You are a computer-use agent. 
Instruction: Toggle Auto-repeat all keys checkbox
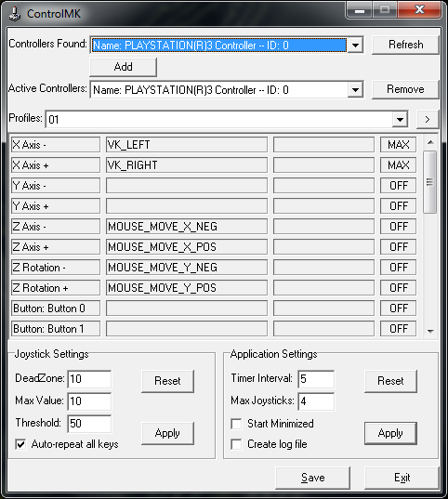tap(20, 444)
